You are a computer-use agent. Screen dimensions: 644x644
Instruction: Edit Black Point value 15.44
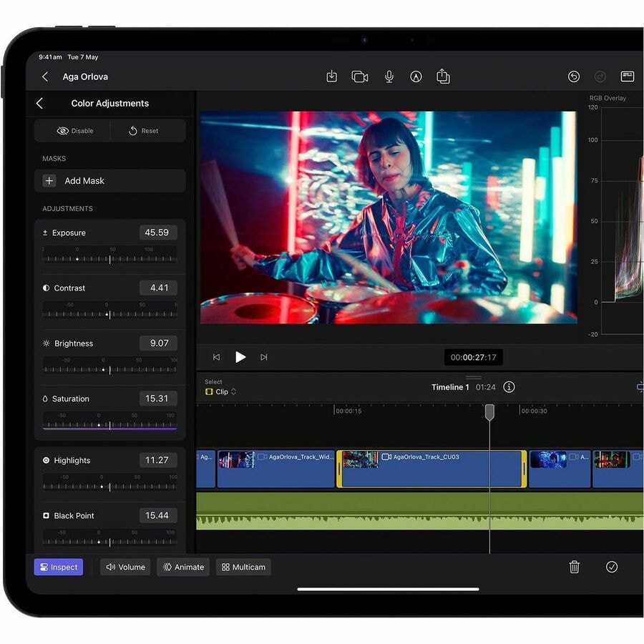click(x=158, y=515)
